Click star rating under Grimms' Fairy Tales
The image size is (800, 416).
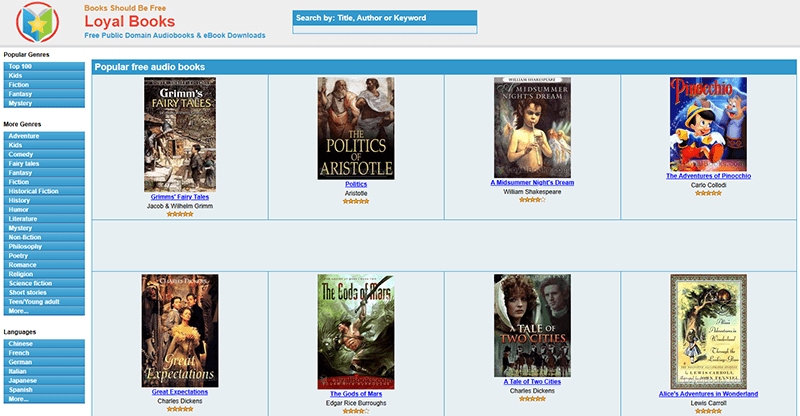pyautogui.click(x=180, y=214)
